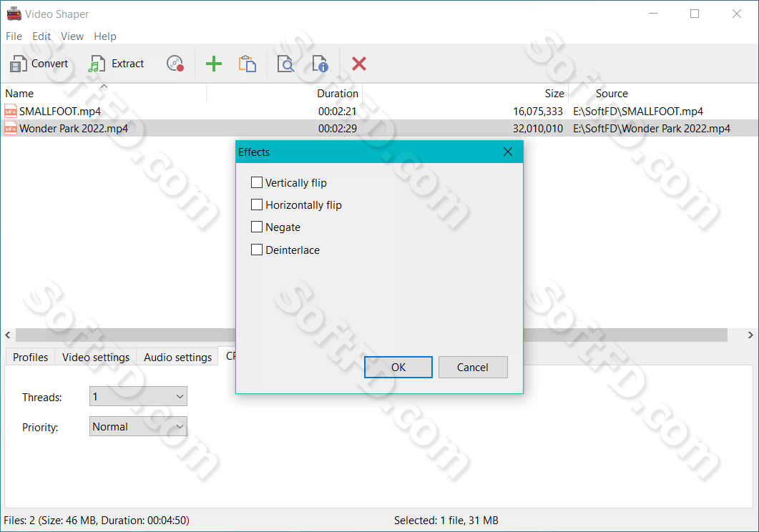Screen dimensions: 759x532
Task: Tick the Negate checkbox
Action: [x=257, y=227]
